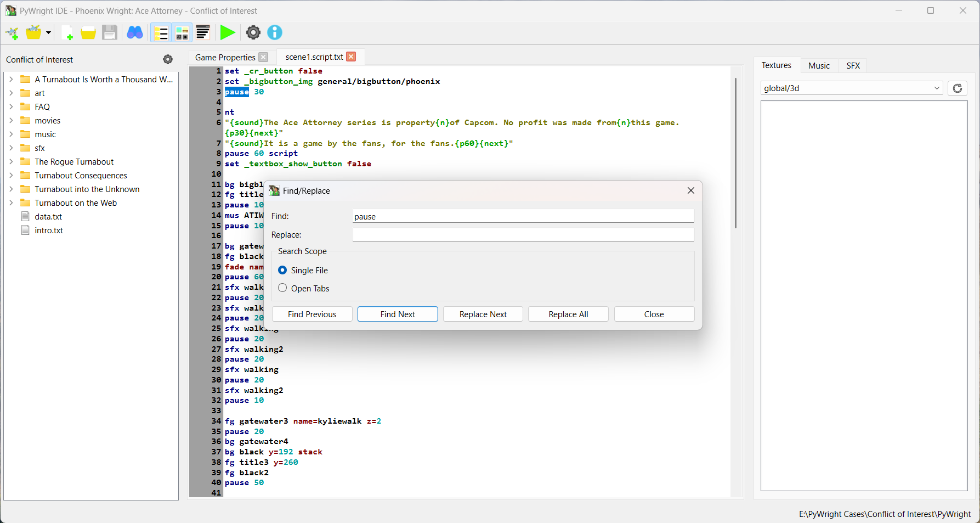This screenshot has height=523, width=980.
Task: Expand the art folder
Action: (x=11, y=93)
